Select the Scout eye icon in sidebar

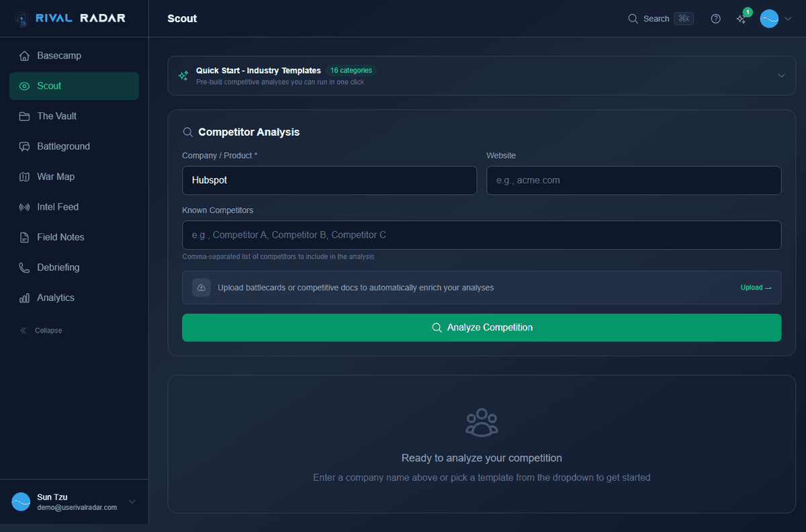coord(25,86)
